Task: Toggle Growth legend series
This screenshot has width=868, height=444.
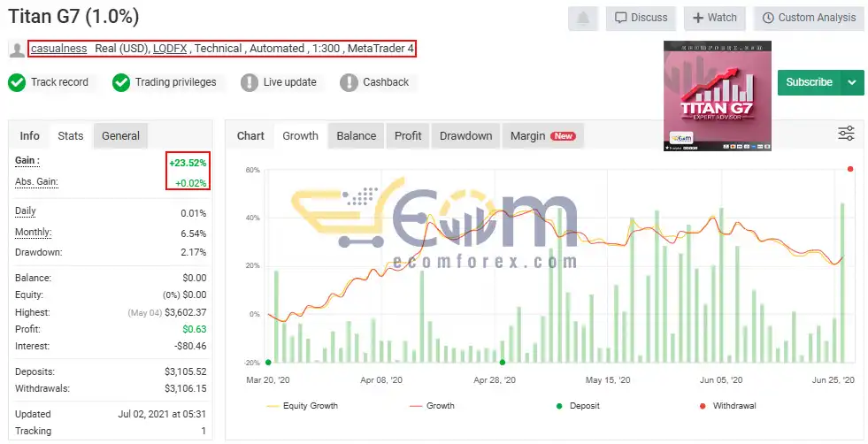Action: [x=432, y=406]
